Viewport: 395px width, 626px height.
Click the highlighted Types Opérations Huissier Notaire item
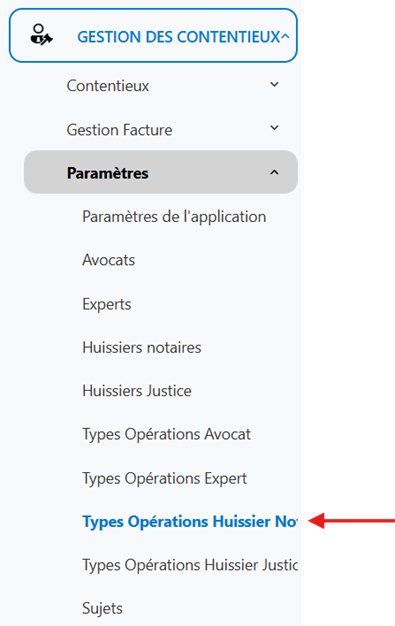[x=190, y=522]
